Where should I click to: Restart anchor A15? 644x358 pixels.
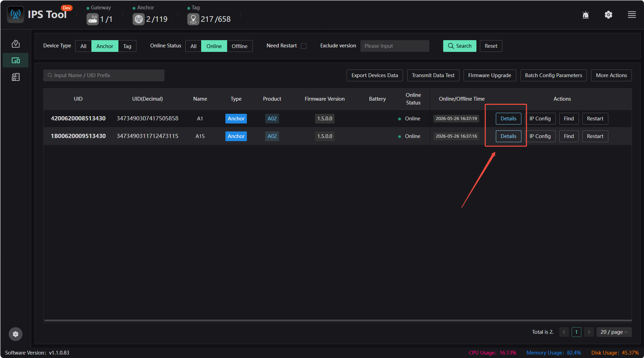pos(595,136)
